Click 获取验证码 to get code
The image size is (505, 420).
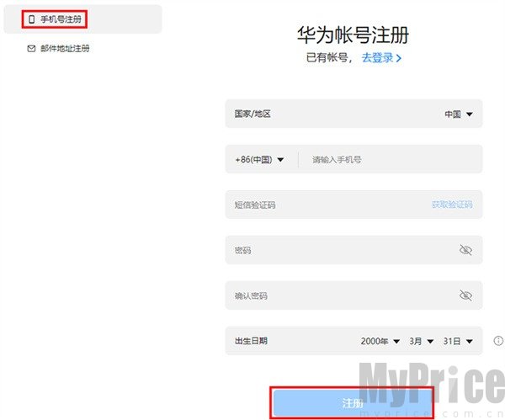(452, 205)
